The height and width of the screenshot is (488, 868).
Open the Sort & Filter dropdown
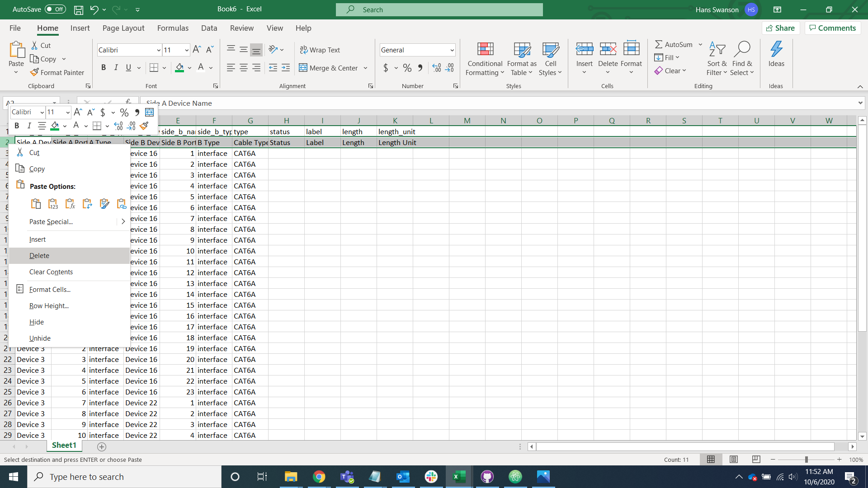(717, 59)
